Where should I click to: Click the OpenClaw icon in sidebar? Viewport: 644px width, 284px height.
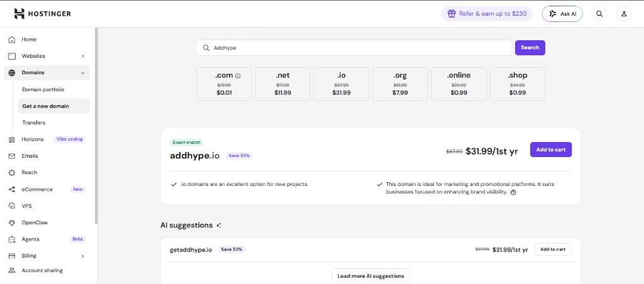[x=12, y=223]
